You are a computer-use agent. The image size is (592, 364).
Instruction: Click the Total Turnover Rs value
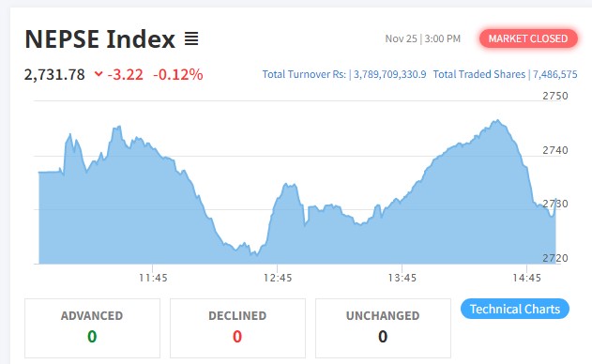coord(389,74)
